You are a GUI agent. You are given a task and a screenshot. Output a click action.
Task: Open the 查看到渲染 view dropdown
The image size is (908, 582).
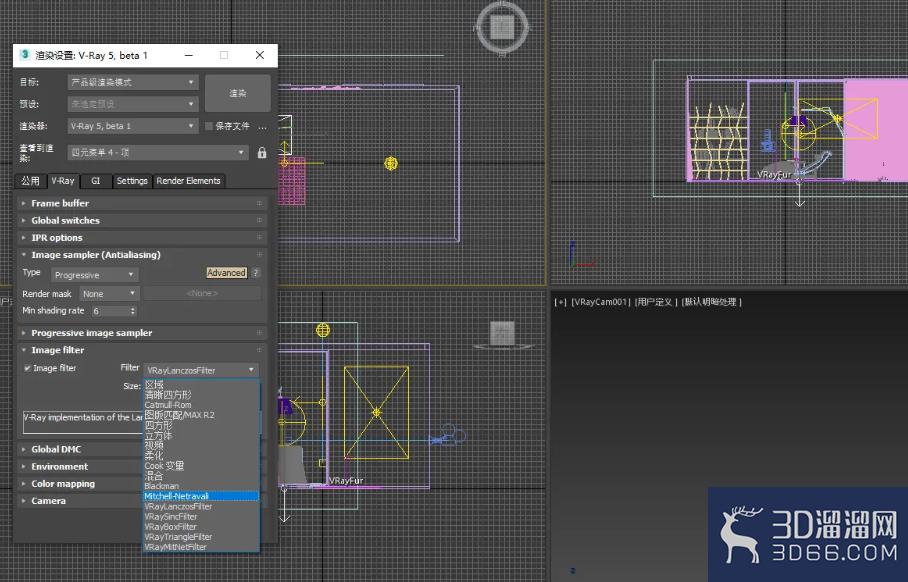[158, 152]
